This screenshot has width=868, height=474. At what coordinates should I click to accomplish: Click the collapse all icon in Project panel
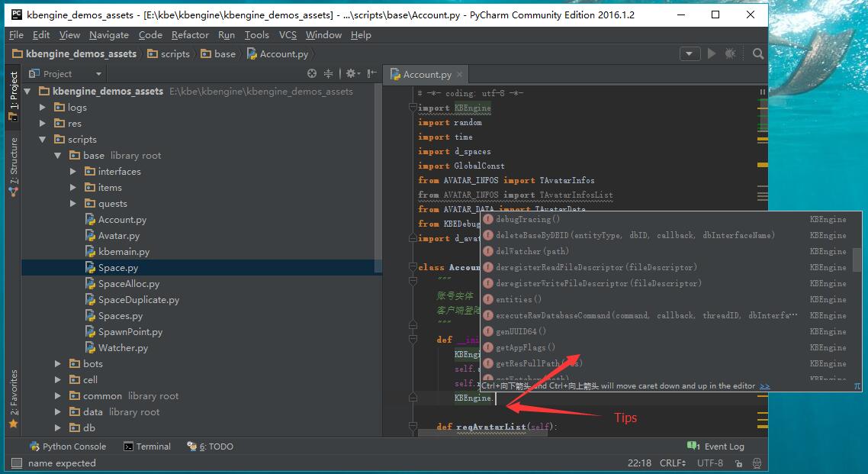[328, 73]
